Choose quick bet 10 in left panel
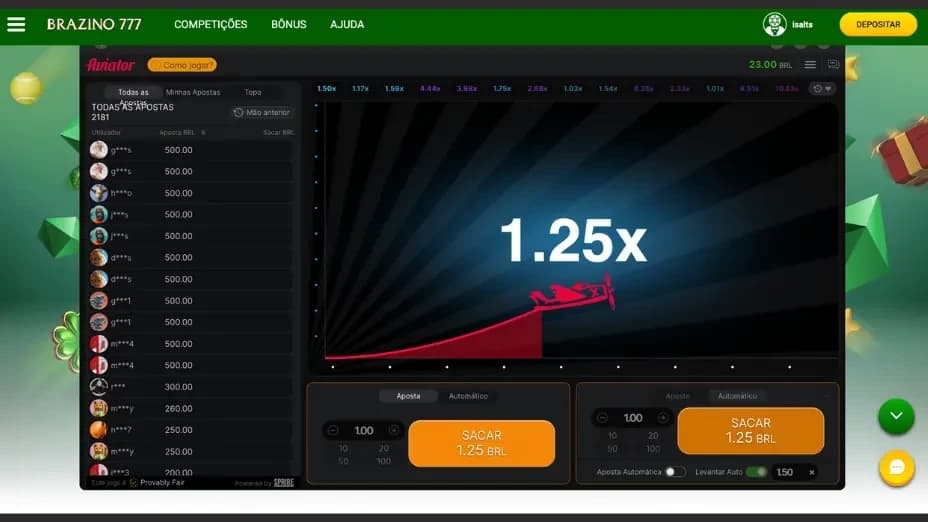The height and width of the screenshot is (522, 928). pyautogui.click(x=343, y=448)
